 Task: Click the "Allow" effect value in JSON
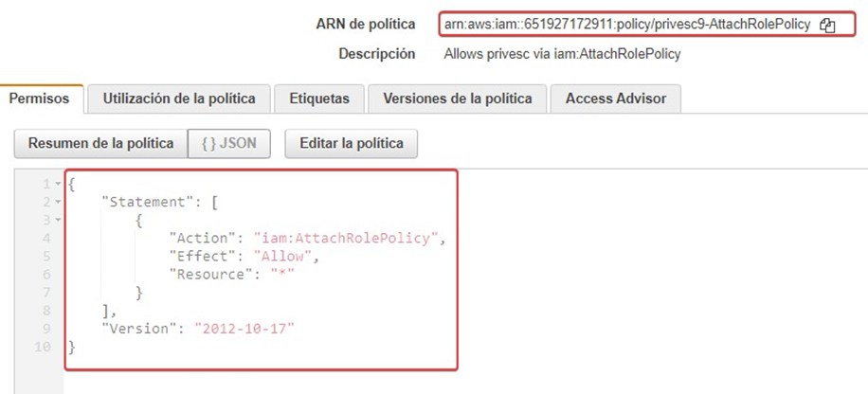284,256
